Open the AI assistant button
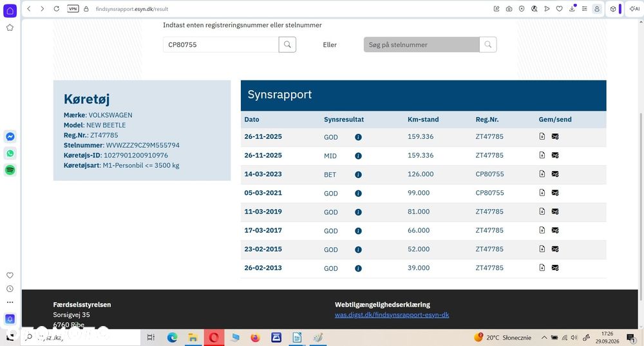Viewport: 644px width, 346px height. pos(634,8)
